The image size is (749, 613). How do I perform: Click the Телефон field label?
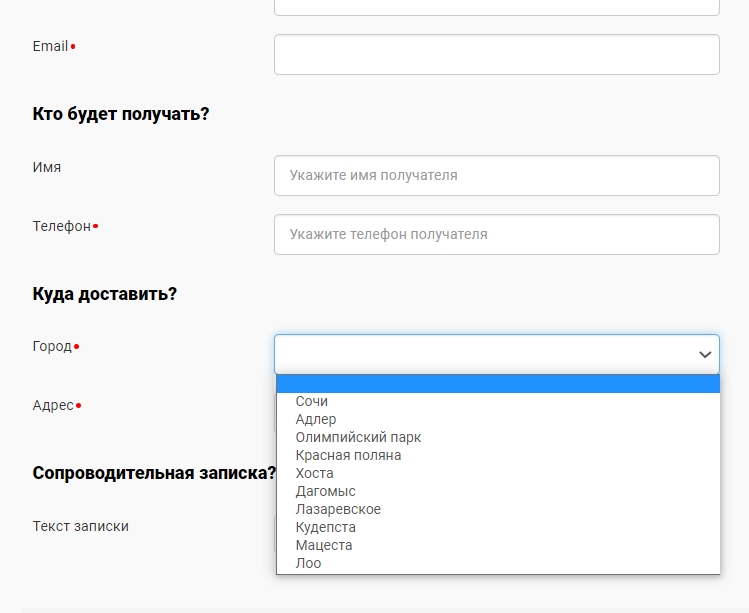61,226
